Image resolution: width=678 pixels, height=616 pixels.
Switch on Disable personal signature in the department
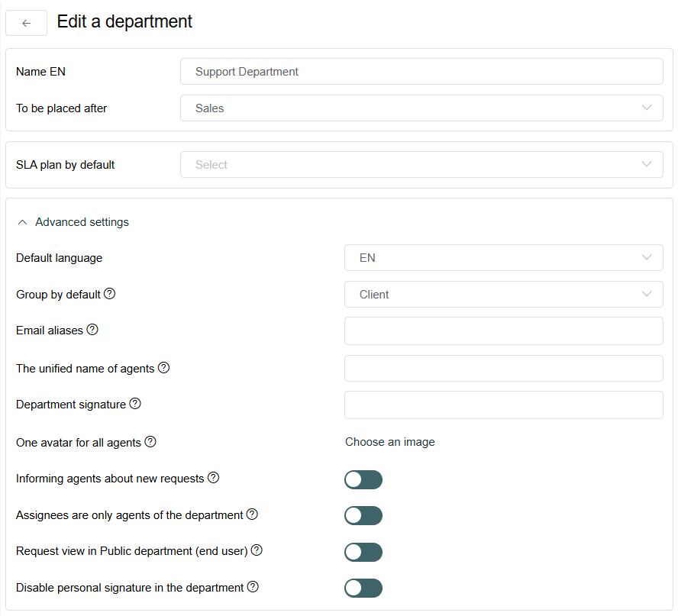(x=363, y=589)
